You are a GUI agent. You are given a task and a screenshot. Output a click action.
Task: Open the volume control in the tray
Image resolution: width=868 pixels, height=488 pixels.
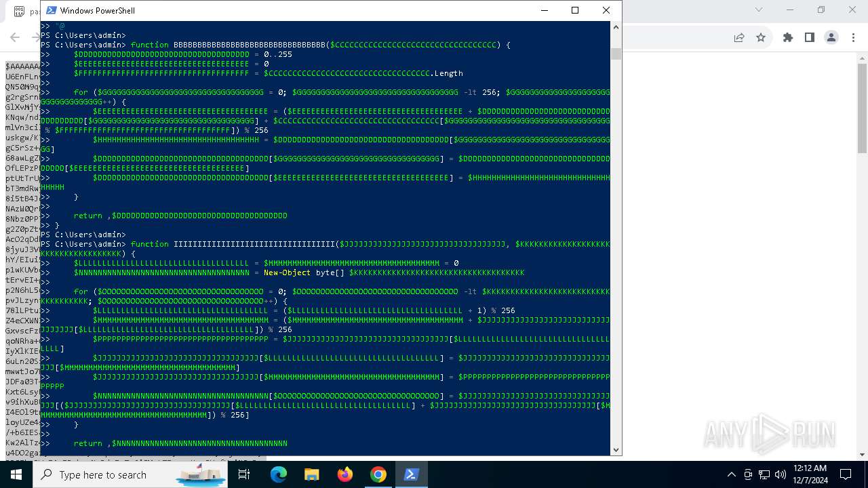pos(781,474)
